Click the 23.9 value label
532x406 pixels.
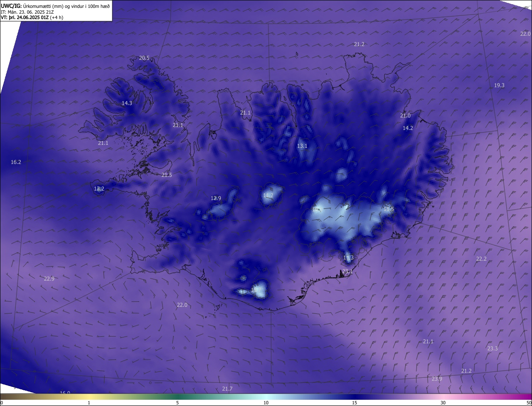coord(437,379)
